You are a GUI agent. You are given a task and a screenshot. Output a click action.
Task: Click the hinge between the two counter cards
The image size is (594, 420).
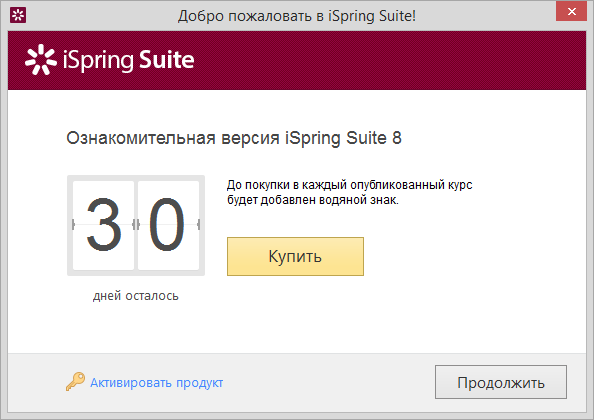(136, 225)
